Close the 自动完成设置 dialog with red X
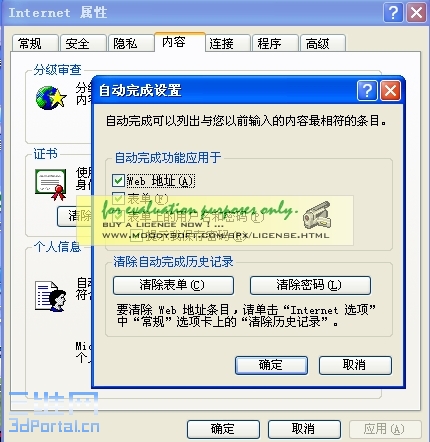 [390, 90]
